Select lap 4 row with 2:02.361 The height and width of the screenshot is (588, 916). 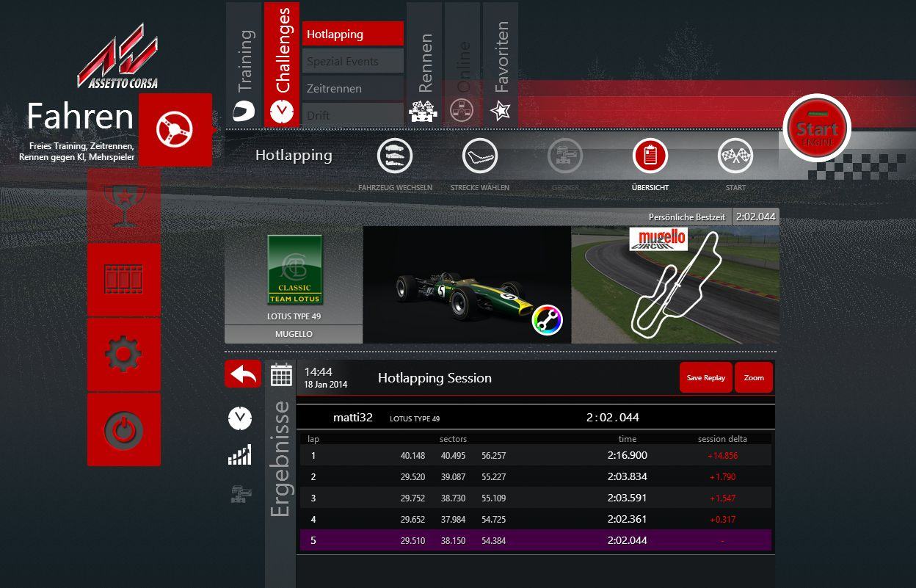[536, 519]
